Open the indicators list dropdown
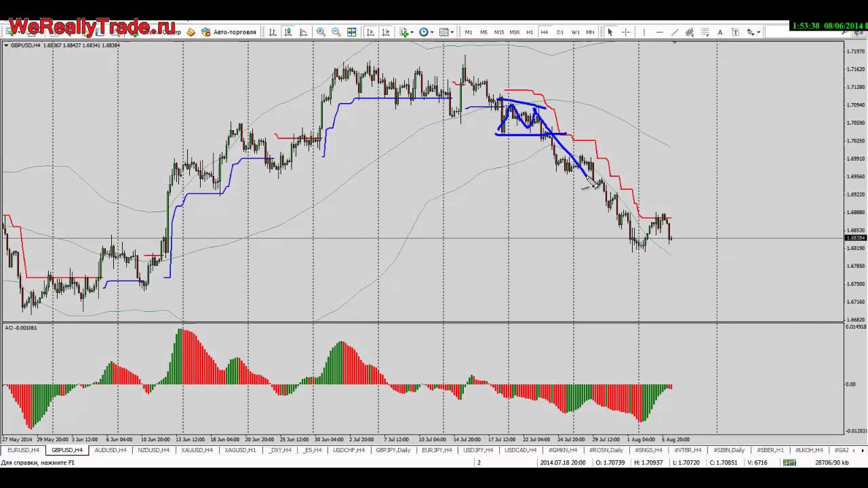868x488 pixels. point(406,32)
